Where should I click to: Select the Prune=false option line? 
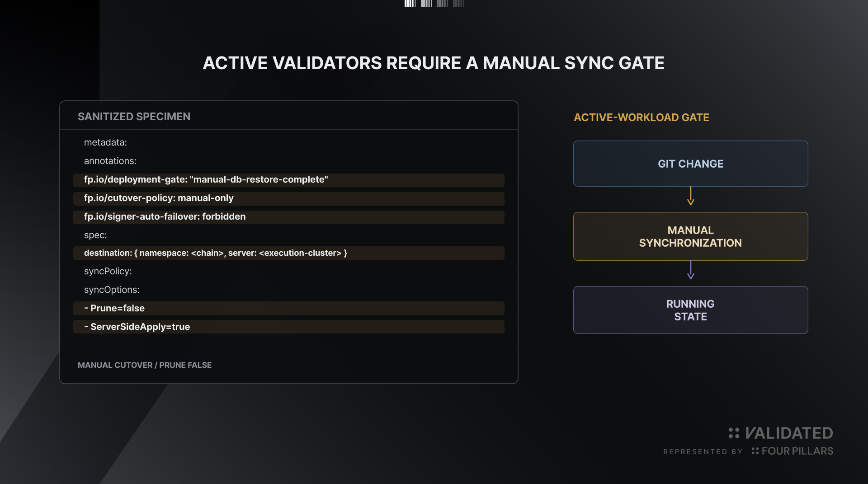pyautogui.click(x=289, y=308)
